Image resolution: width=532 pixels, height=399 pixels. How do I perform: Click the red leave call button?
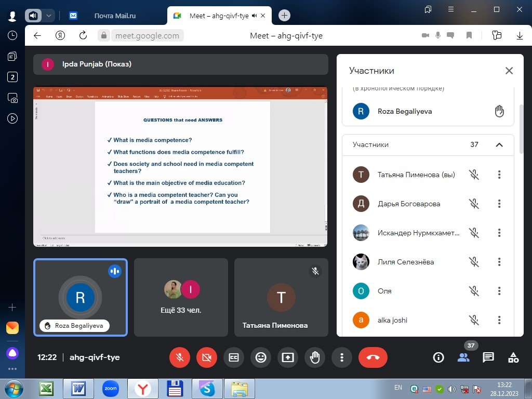(x=373, y=357)
